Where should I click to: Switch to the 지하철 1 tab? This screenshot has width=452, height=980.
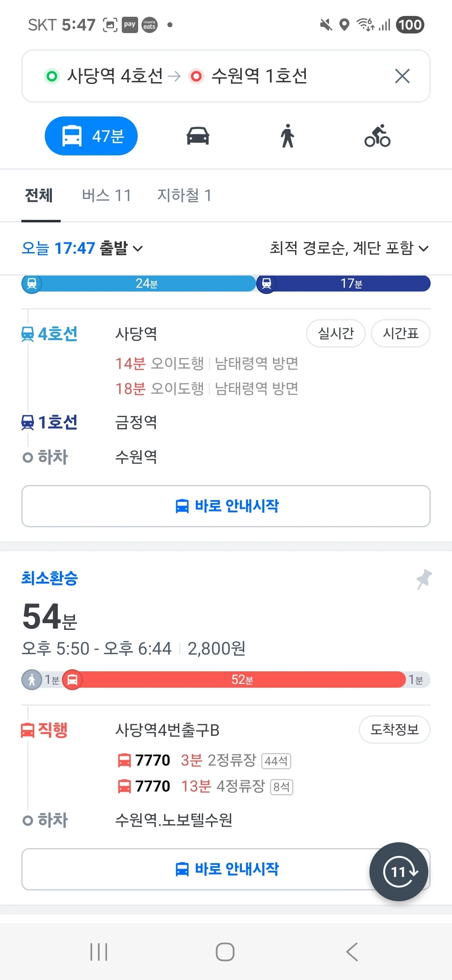coord(184,196)
